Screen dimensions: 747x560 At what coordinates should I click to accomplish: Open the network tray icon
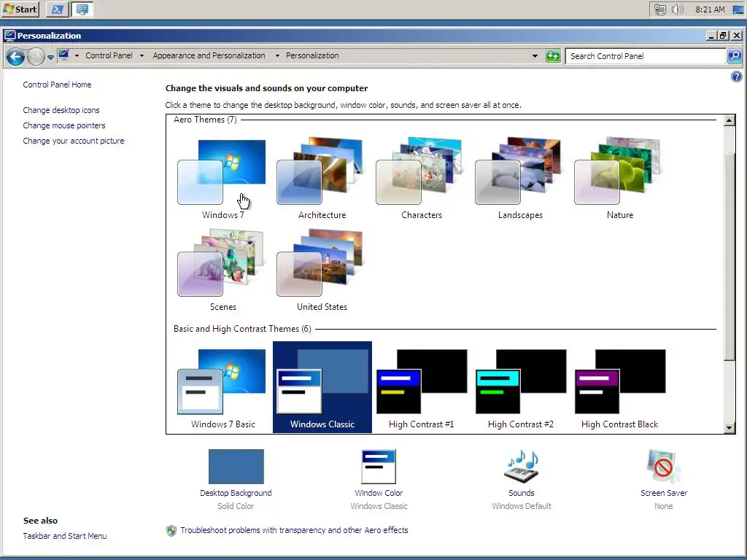pos(659,9)
